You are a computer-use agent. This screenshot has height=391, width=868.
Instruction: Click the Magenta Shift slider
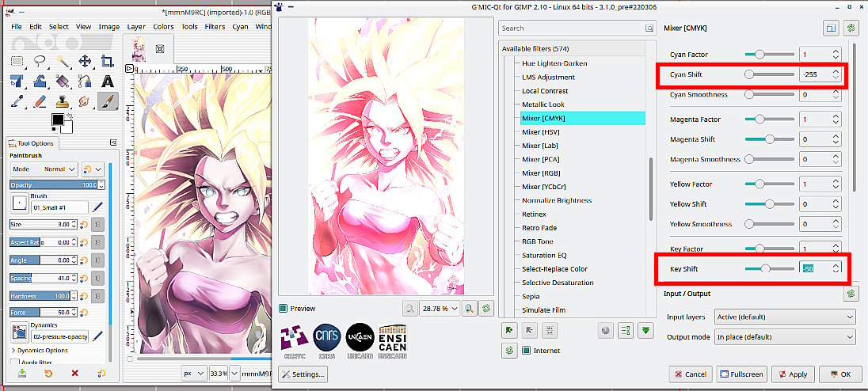click(x=770, y=139)
